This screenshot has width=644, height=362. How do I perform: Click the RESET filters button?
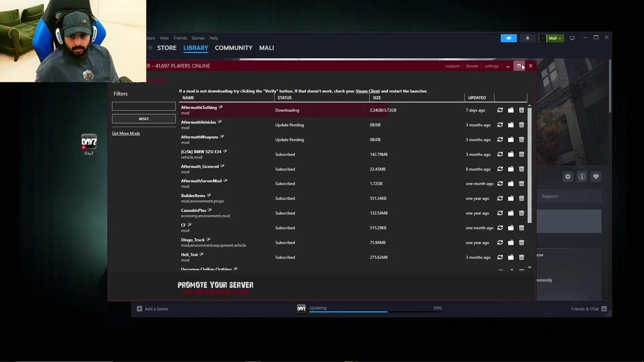[144, 119]
